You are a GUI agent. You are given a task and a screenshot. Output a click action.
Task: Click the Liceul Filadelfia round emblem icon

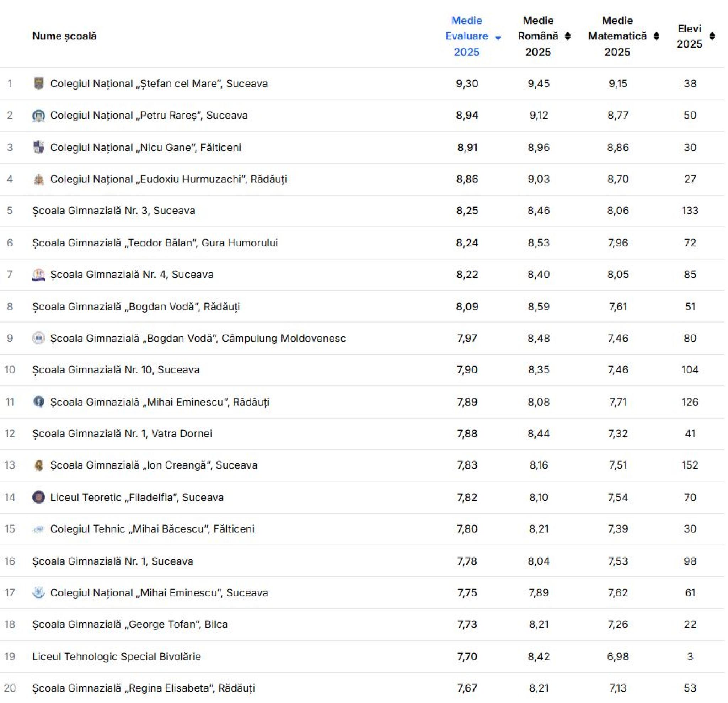(x=39, y=497)
